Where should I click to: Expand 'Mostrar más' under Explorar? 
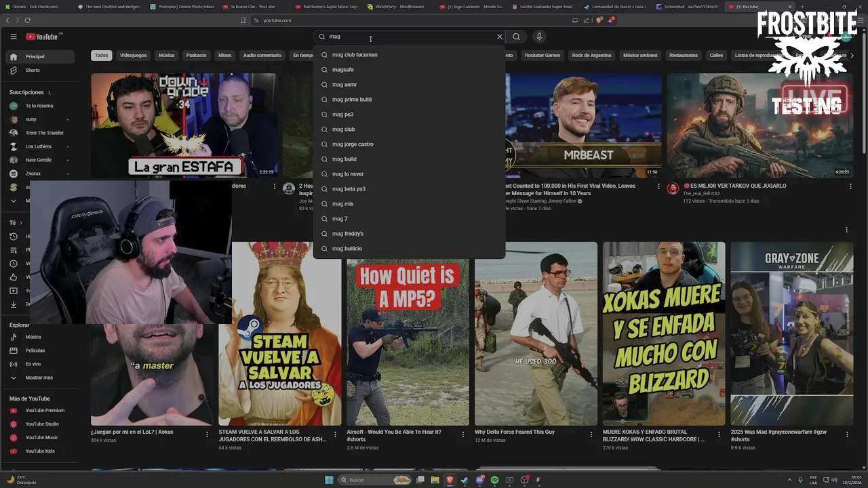coord(41,378)
